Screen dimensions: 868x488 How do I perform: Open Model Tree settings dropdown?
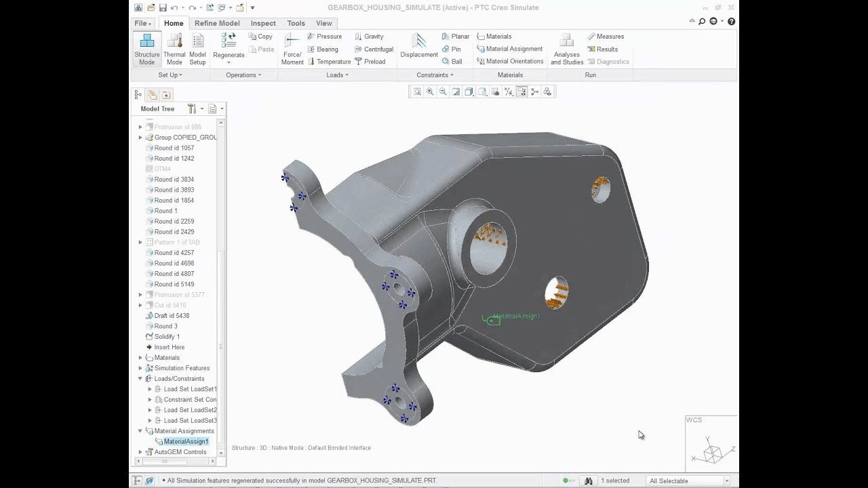click(x=195, y=108)
